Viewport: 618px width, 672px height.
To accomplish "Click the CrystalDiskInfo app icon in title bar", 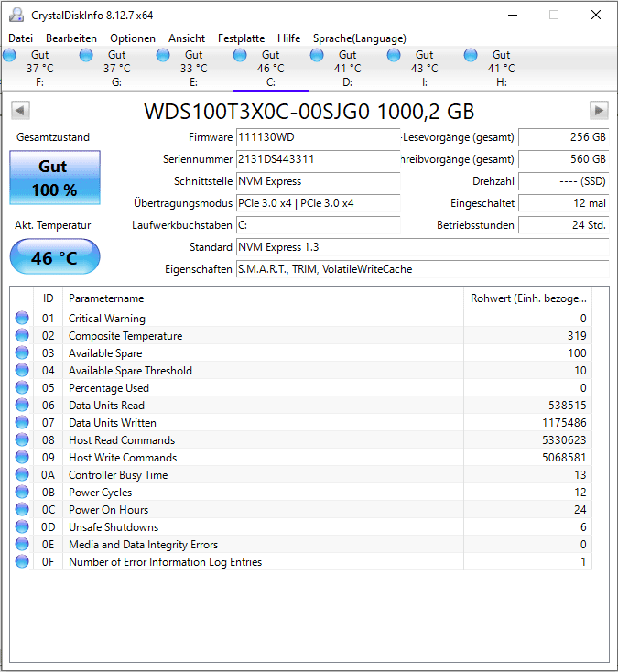I will 16,15.
